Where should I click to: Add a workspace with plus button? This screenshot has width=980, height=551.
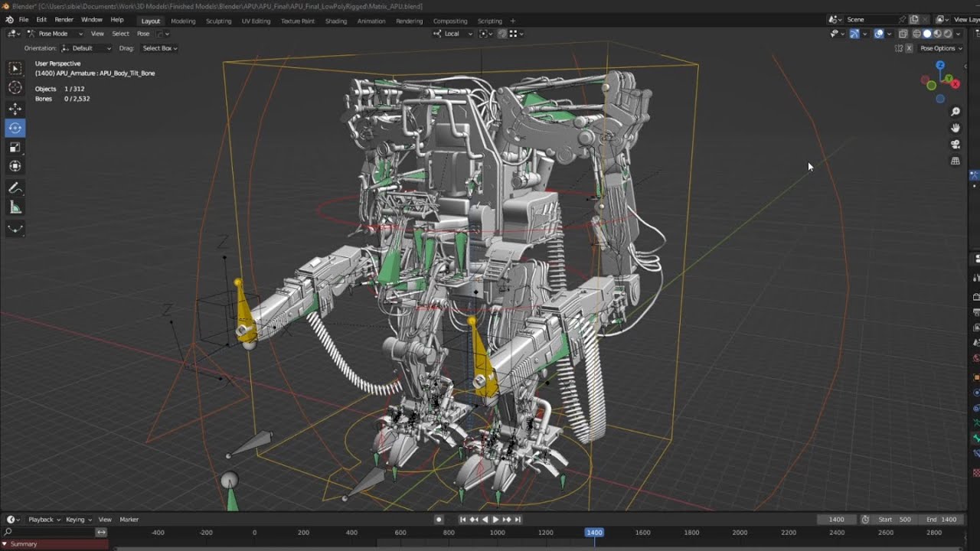tap(513, 21)
